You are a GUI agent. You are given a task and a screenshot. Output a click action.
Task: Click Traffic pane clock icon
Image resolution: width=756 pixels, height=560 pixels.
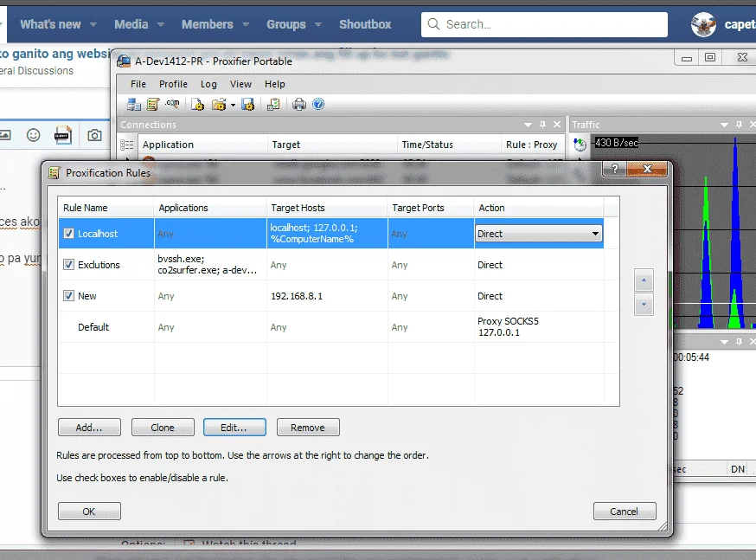[x=580, y=144]
